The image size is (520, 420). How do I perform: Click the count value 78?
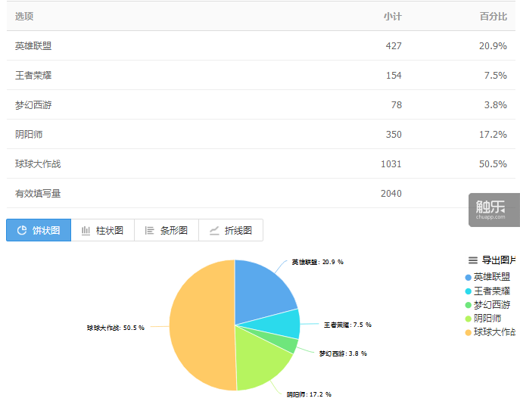(397, 104)
